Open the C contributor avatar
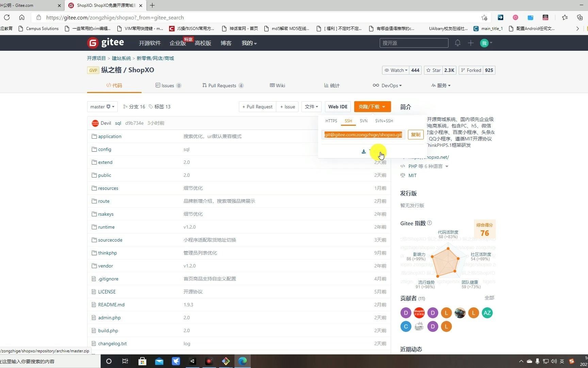This screenshot has height=368, width=588. point(406,326)
